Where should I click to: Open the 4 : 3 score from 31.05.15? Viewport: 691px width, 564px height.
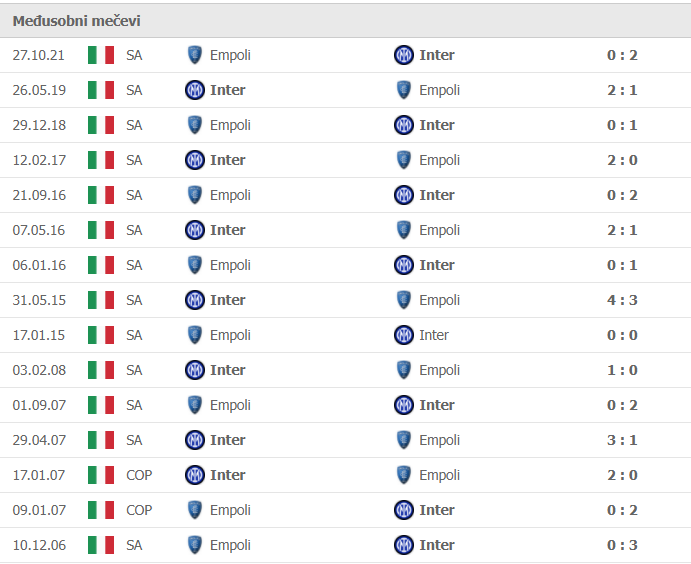coord(622,300)
